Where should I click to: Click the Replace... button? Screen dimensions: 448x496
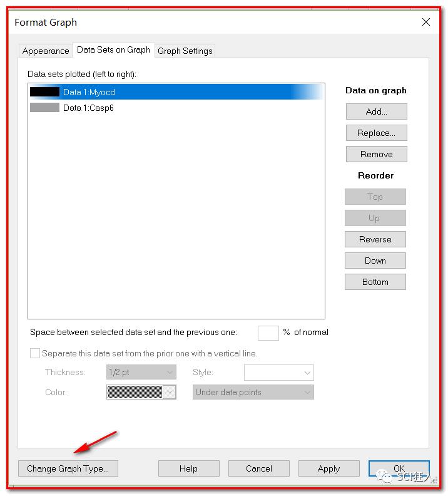click(376, 133)
